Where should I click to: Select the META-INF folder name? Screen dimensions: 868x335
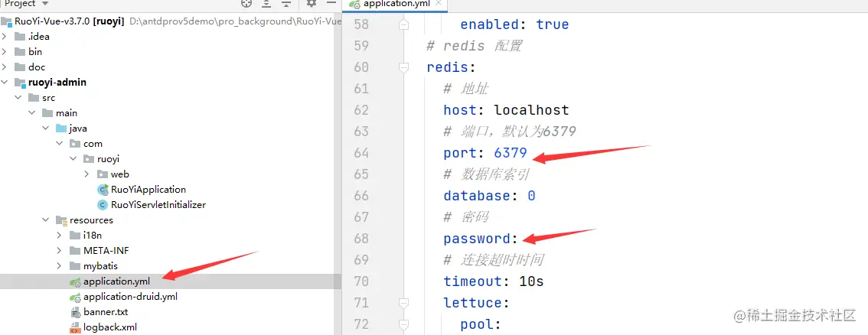(106, 250)
